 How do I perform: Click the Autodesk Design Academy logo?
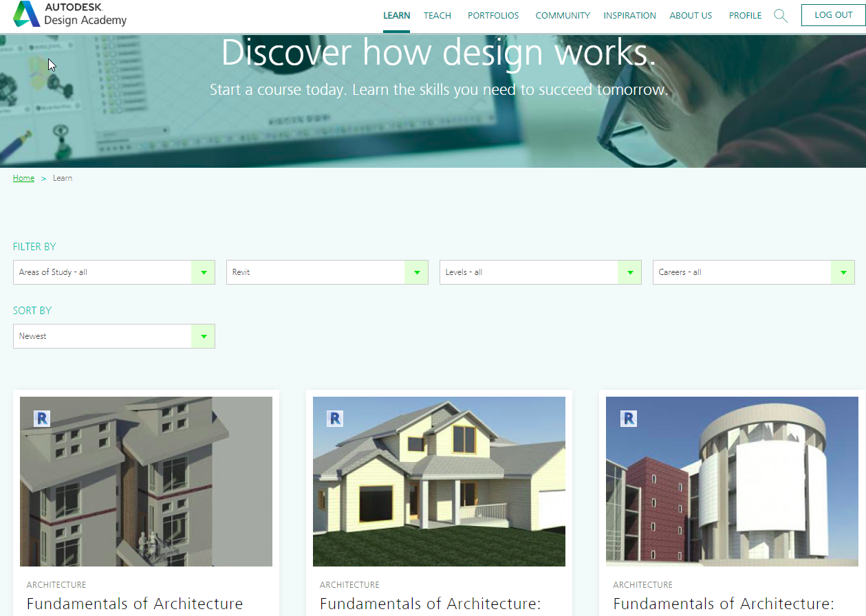click(70, 14)
